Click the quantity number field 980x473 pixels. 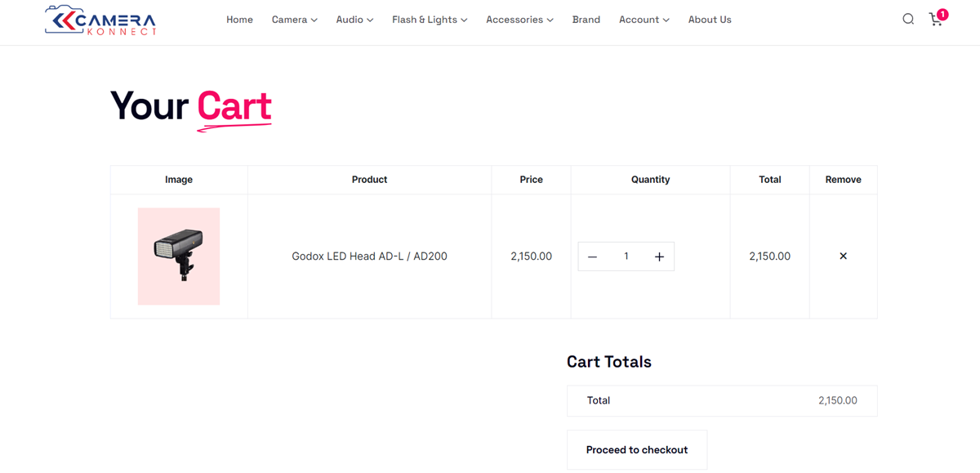(x=626, y=257)
